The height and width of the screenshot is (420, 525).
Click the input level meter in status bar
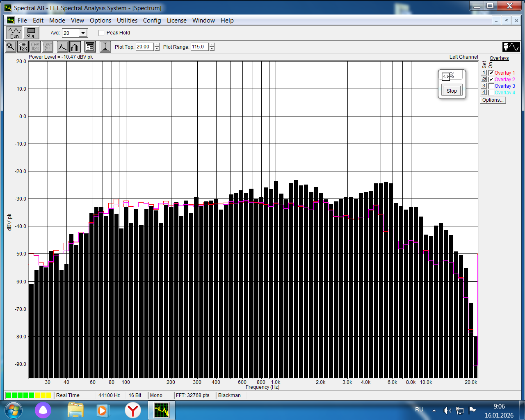coord(29,395)
